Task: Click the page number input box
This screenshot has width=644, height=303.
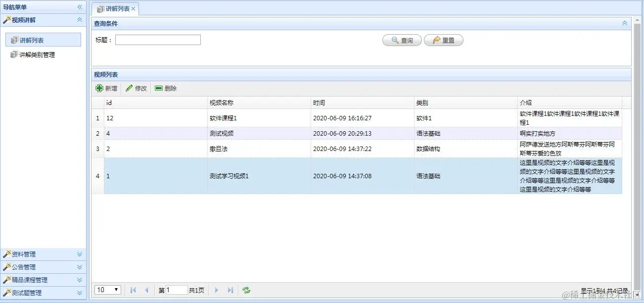Action: pos(177,290)
